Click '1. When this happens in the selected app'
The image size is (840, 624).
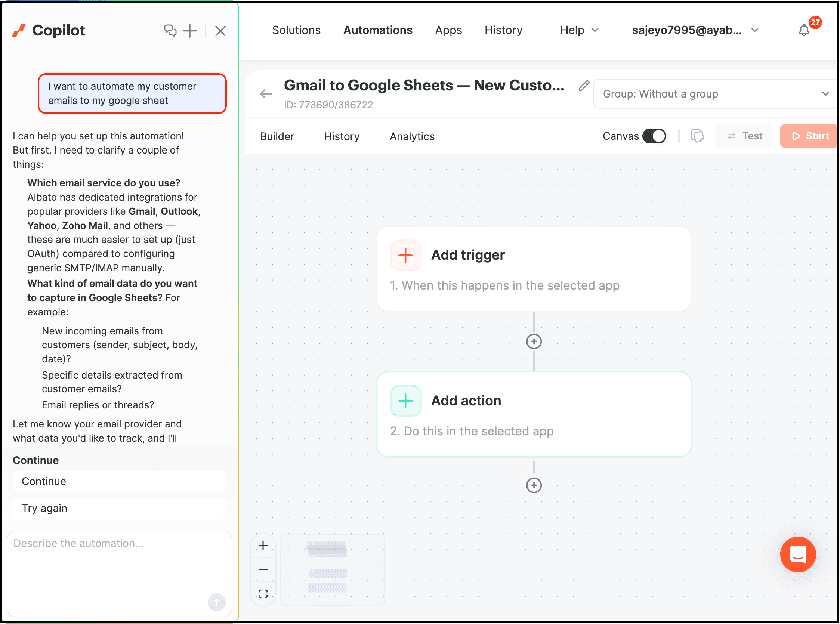[504, 285]
